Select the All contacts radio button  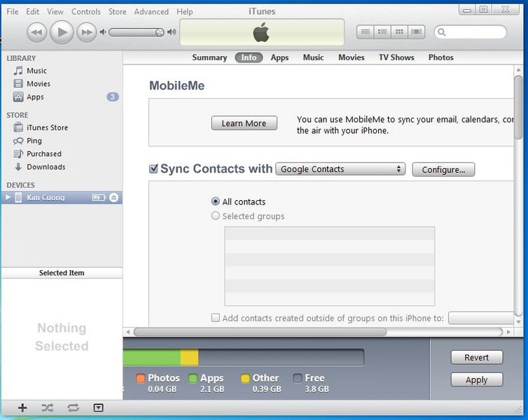point(216,202)
